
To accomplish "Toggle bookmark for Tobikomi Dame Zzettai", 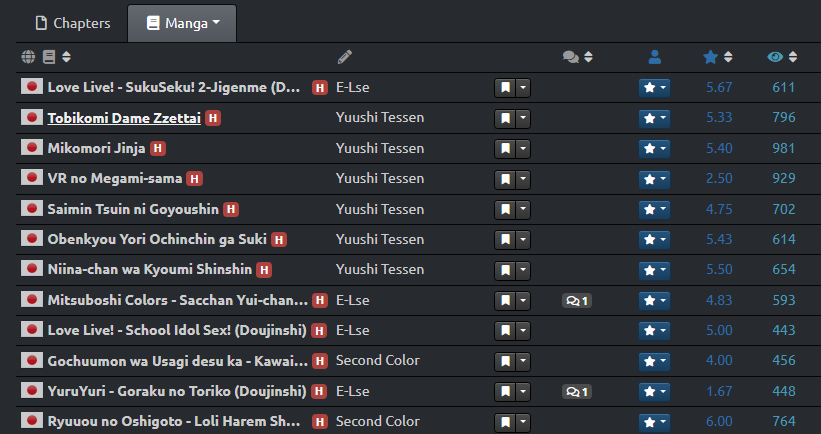I will pos(506,118).
